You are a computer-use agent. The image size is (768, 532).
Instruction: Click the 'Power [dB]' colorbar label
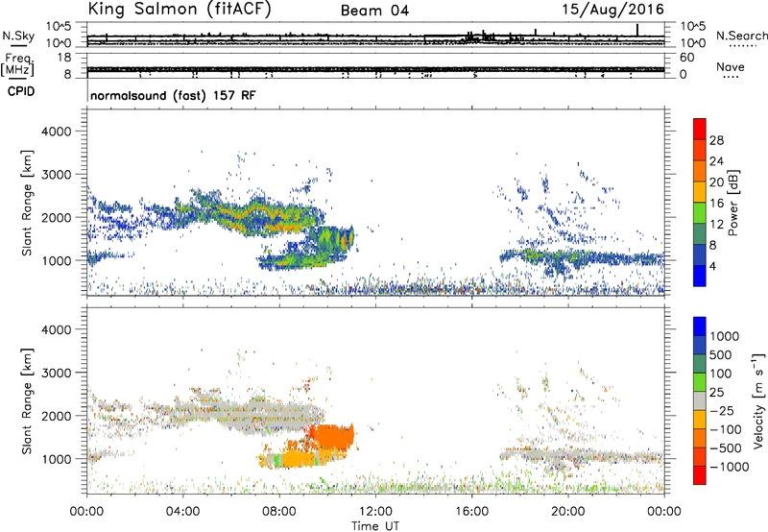(732, 203)
